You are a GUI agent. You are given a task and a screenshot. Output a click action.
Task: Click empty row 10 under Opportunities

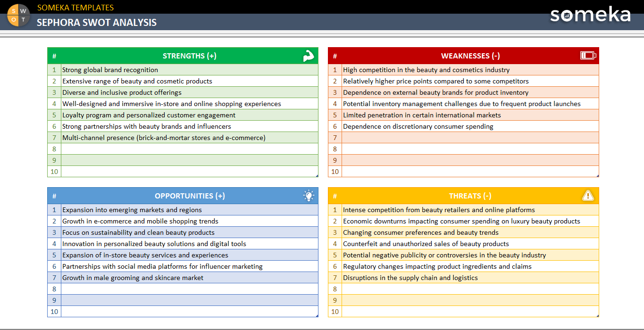[189, 311]
